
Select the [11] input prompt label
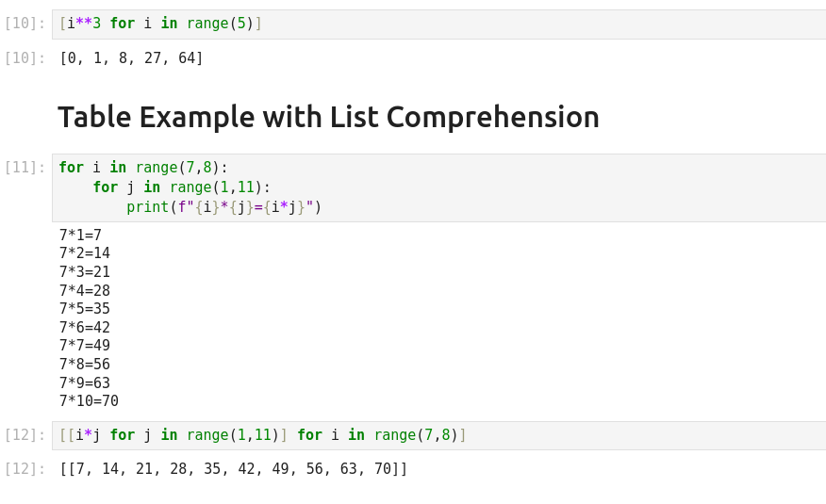[x=25, y=168]
